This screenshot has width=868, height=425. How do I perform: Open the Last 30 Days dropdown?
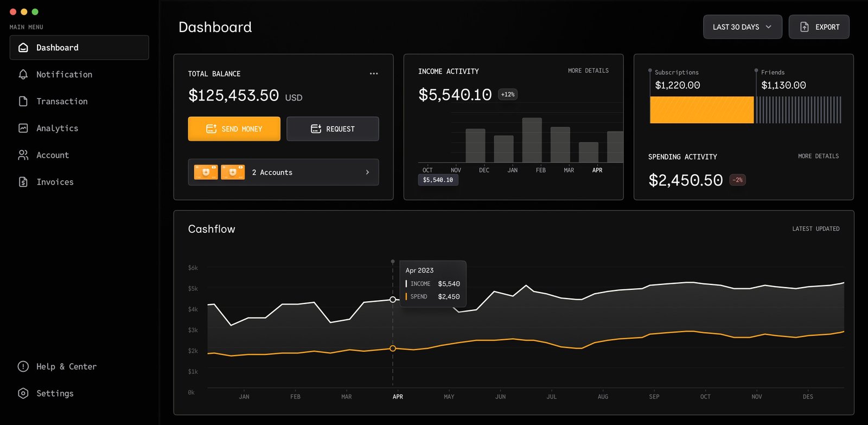[742, 27]
